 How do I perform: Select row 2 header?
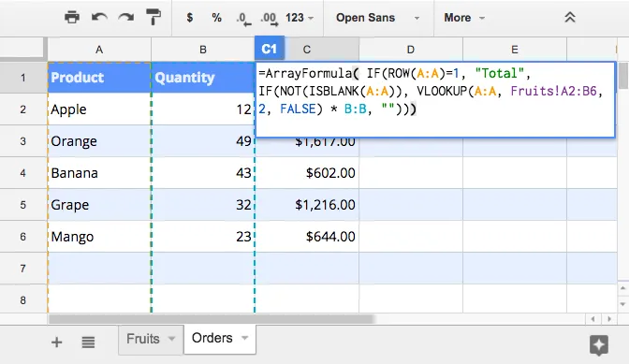[23, 109]
